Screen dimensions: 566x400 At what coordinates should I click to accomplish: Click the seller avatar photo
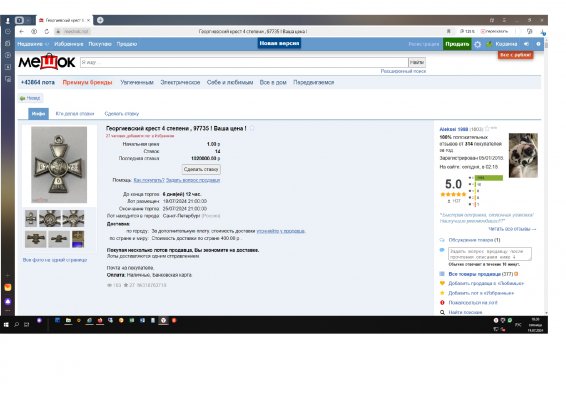pyautogui.click(x=523, y=155)
